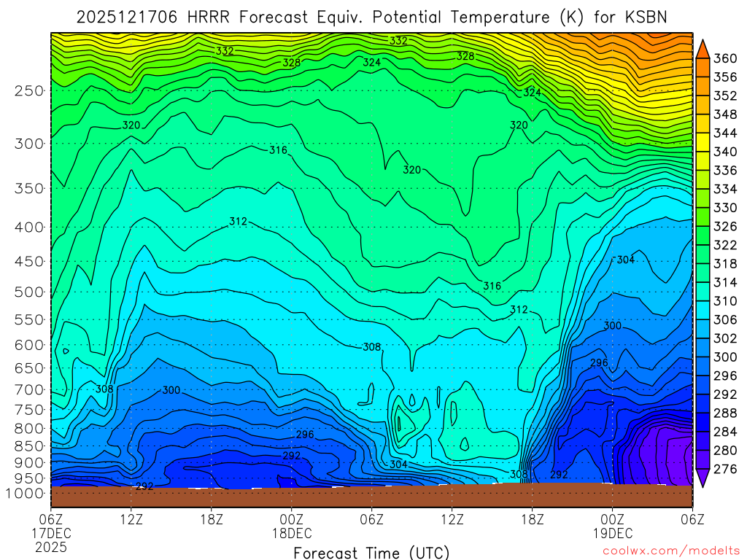Select the 950 pressure level label
This screenshot has width=747, height=560.
click(29, 478)
